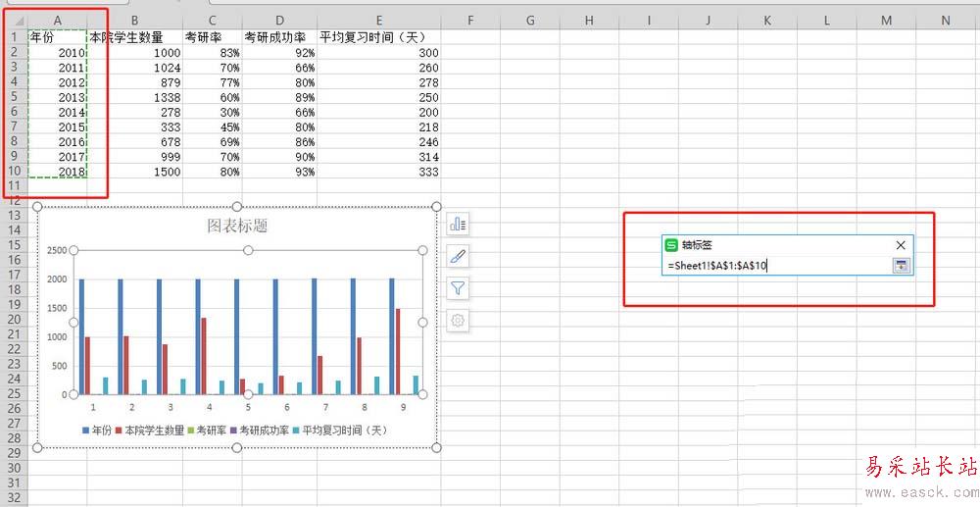The width and height of the screenshot is (980, 507).
Task: Click the range selector collapse icon
Action: click(901, 265)
